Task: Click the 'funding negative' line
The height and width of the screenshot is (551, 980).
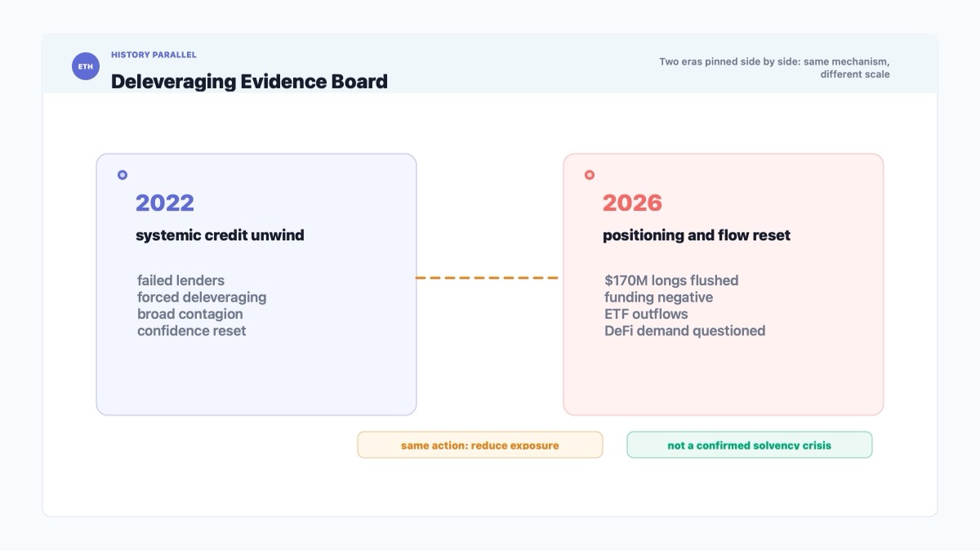Action: pyautogui.click(x=659, y=297)
